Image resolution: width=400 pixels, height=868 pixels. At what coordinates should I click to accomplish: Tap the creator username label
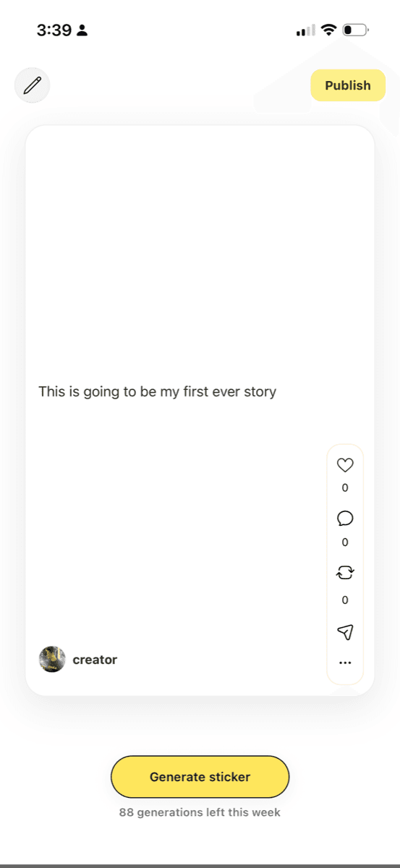(95, 660)
